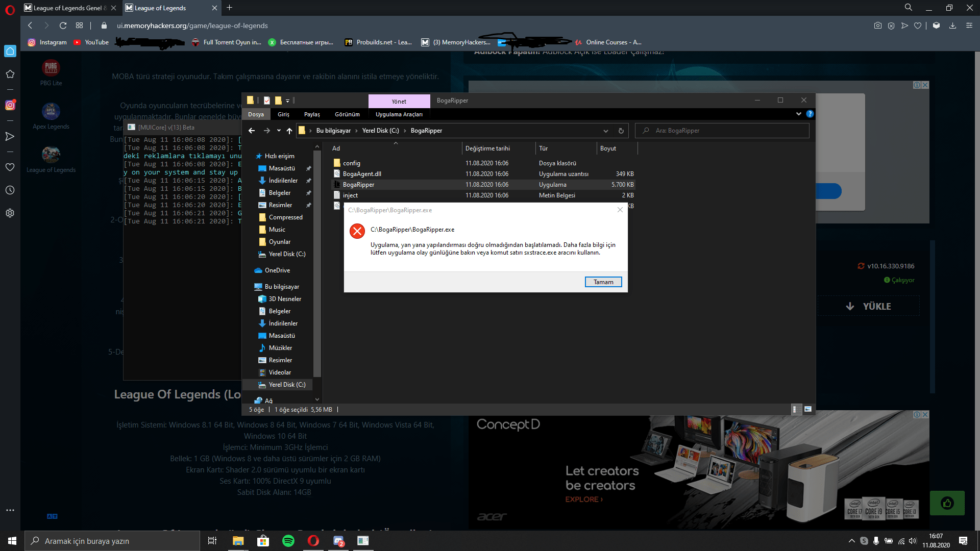
Task: Click Tamam button in error dialog
Action: click(603, 282)
